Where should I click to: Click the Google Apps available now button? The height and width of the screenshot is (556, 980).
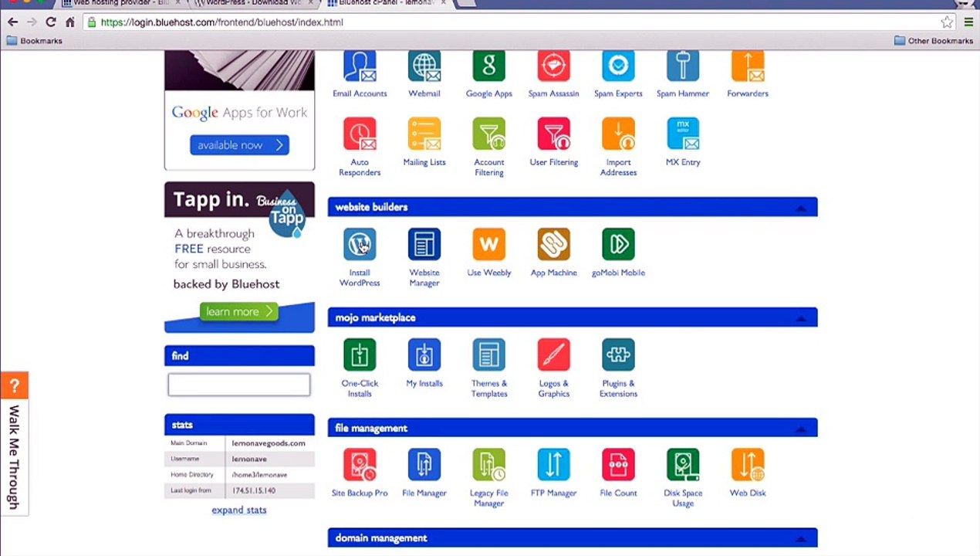coord(239,144)
